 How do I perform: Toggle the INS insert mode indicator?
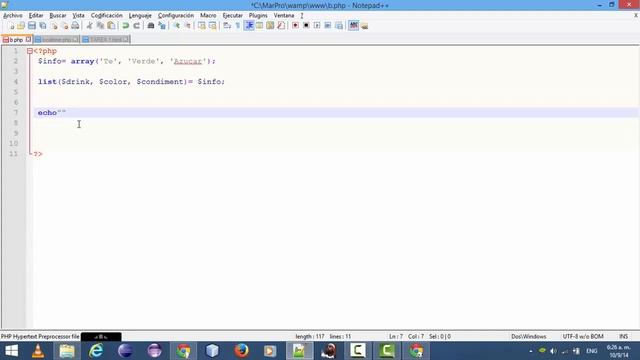point(624,336)
